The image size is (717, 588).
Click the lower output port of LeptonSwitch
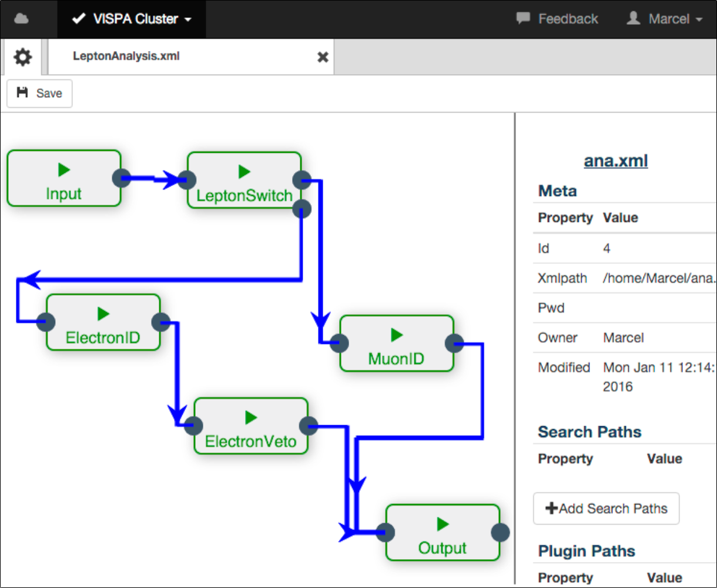point(301,208)
